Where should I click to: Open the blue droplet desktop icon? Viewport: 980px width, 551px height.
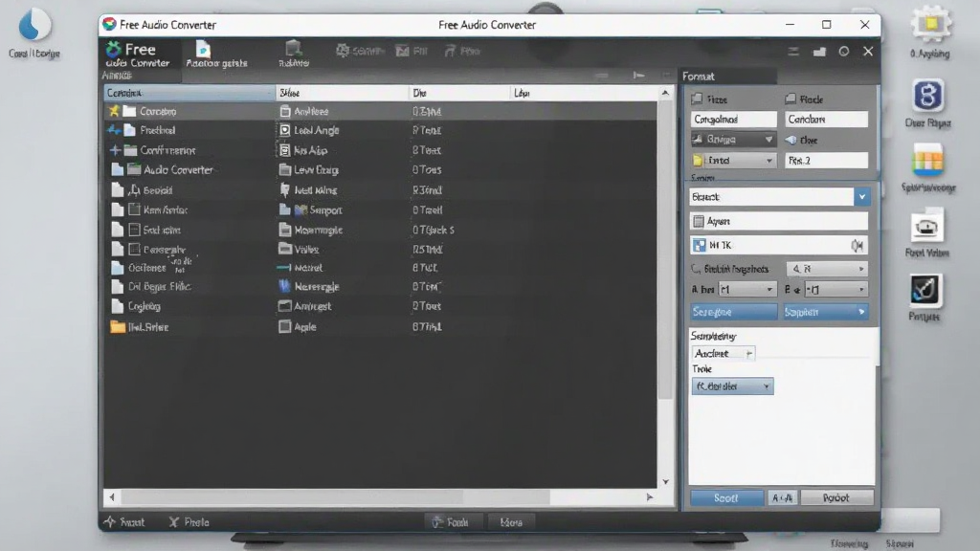click(35, 25)
